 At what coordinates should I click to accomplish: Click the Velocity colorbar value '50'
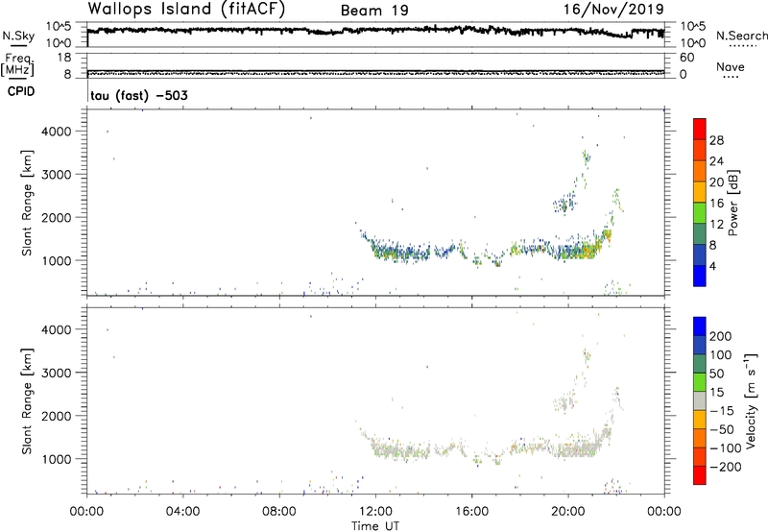click(716, 374)
